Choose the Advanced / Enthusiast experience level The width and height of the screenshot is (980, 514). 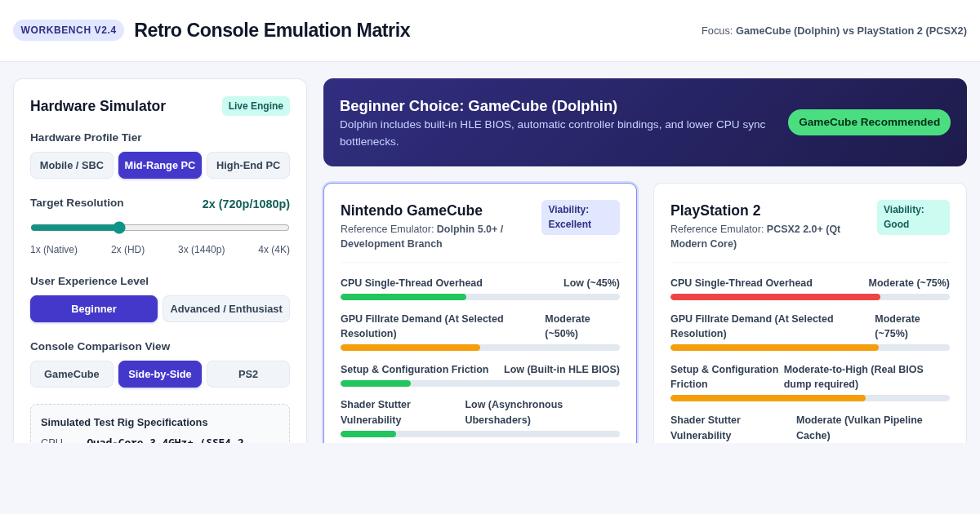(x=226, y=308)
